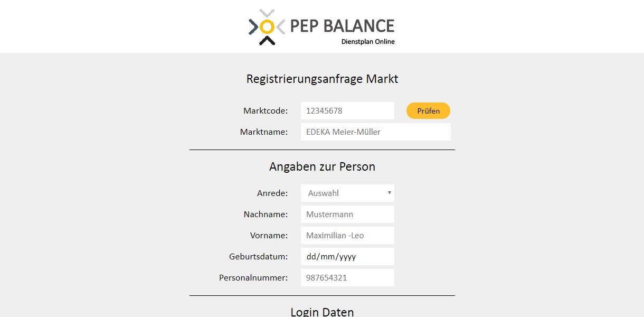Image resolution: width=644 pixels, height=317 pixels.
Task: Click the Dienstplan Online subtitle
Action: (x=368, y=42)
